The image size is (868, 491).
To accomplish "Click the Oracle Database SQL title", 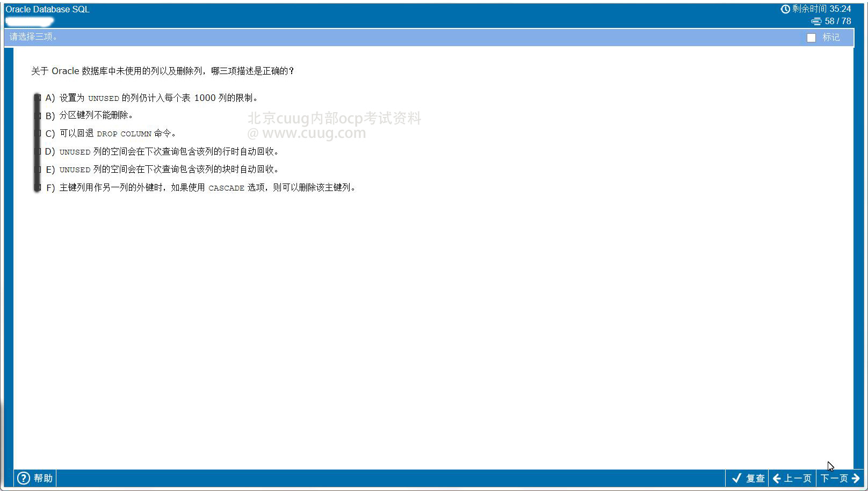I will coord(47,9).
